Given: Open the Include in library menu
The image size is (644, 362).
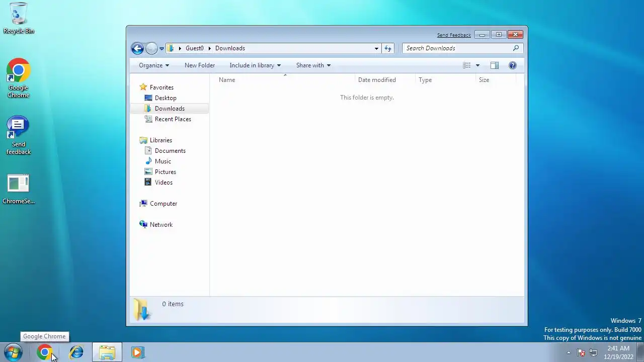Looking at the screenshot, I should pyautogui.click(x=255, y=65).
